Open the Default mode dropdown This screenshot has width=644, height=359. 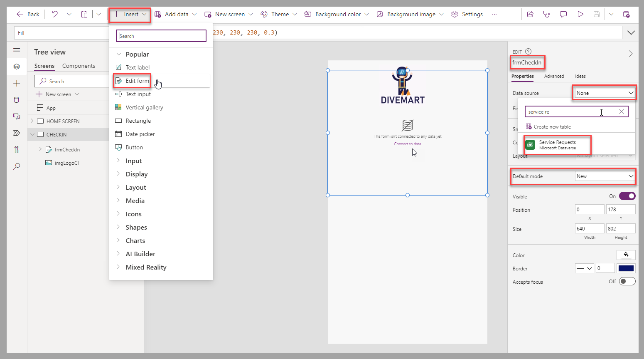tap(605, 176)
